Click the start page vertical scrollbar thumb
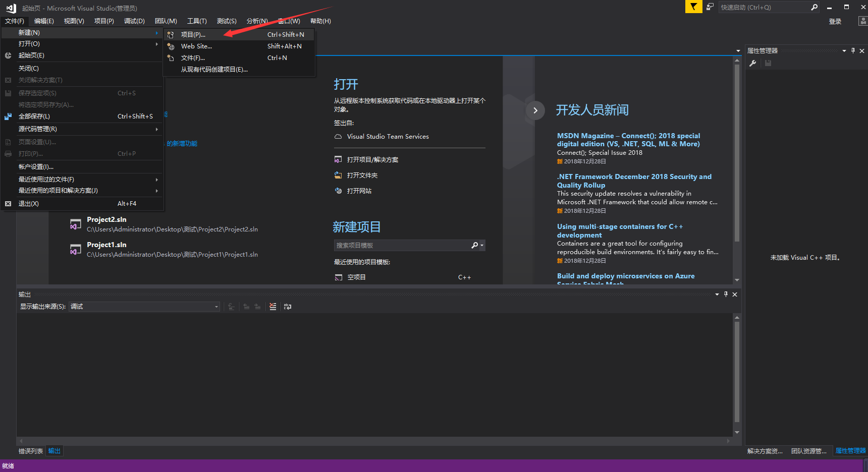Viewport: 868px width, 472px height. click(x=737, y=153)
